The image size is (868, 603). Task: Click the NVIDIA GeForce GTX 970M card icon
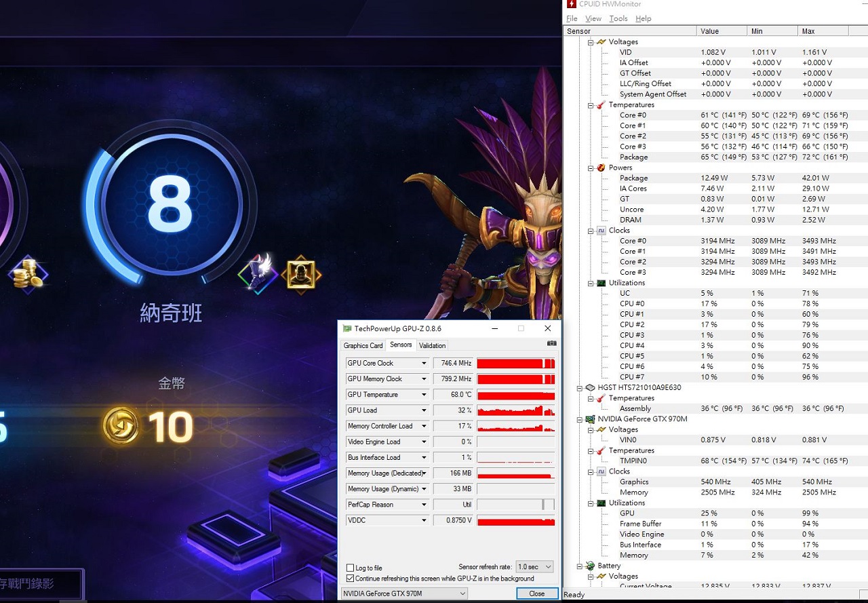tap(590, 419)
